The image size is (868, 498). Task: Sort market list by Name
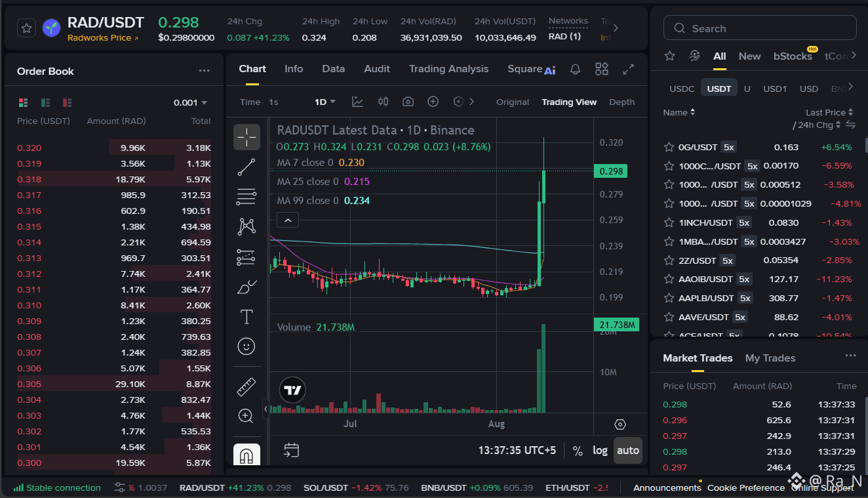(x=679, y=112)
